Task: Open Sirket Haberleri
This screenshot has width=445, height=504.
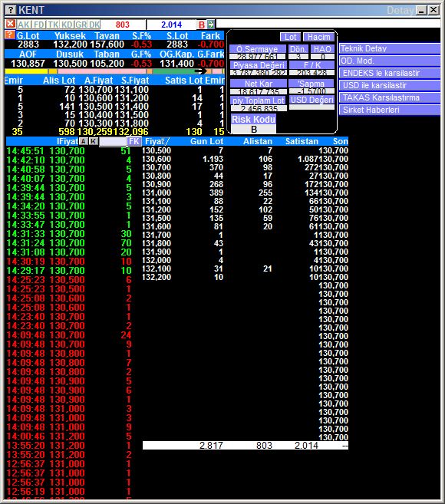Action: click(x=390, y=110)
